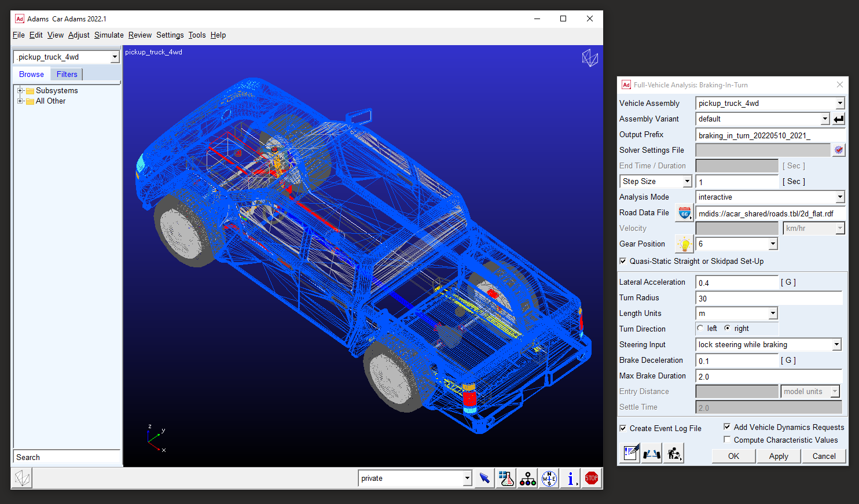Click the pickup_truck_4wd viewport label
Screen dimensions: 859x504
(x=153, y=52)
